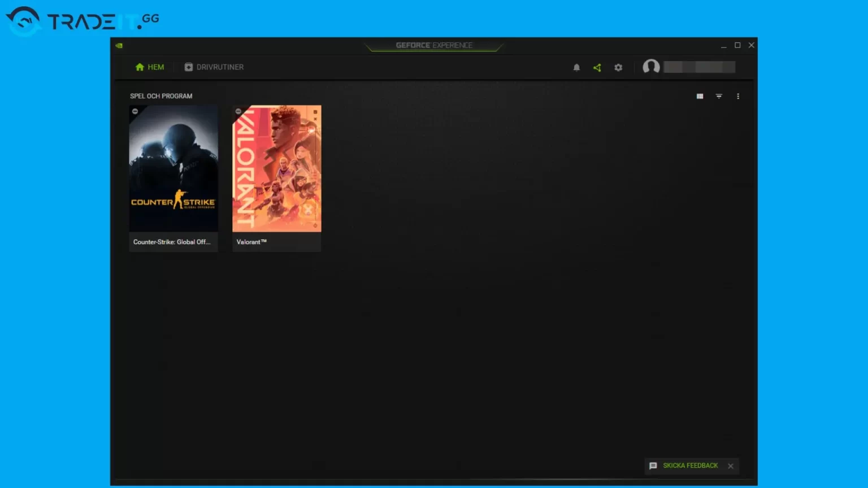The height and width of the screenshot is (488, 868).
Task: Click the Valorant optimization status badge
Action: pyautogui.click(x=238, y=111)
